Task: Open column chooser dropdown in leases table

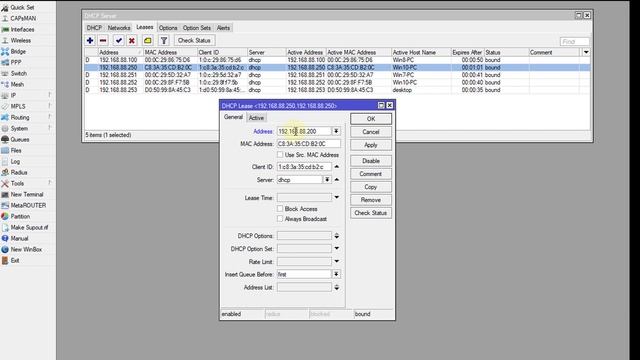Action: tap(586, 52)
